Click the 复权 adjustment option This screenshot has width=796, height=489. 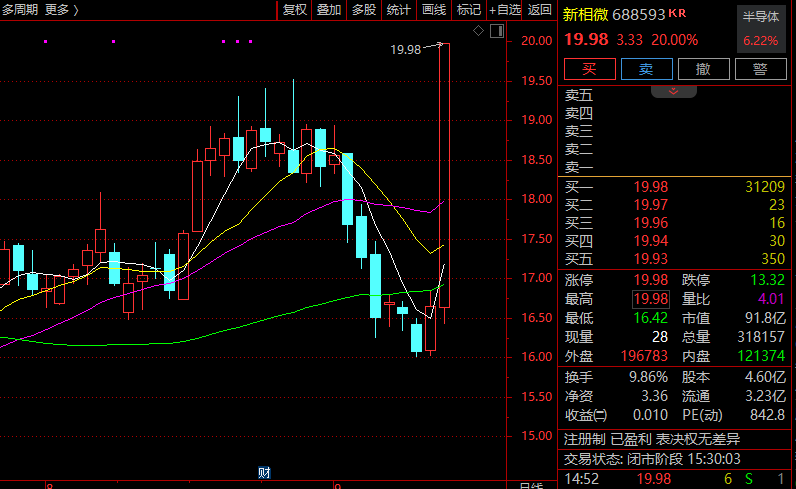pos(295,10)
